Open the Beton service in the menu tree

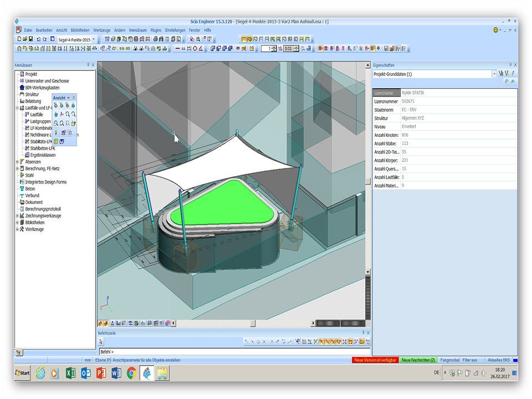coord(30,189)
